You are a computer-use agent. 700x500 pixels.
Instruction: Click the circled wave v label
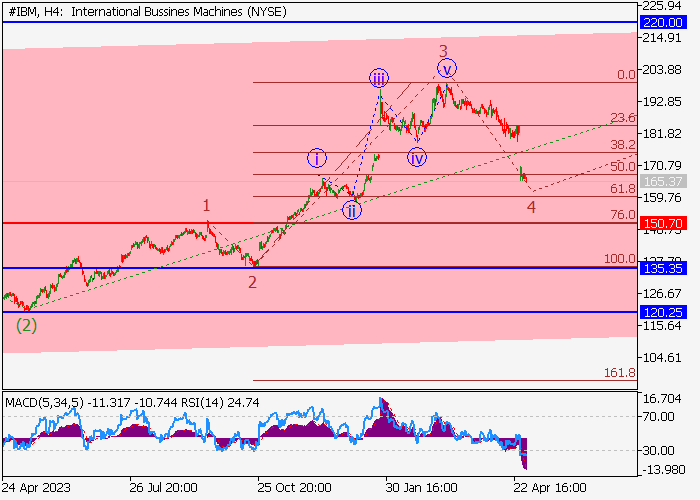pos(447,68)
